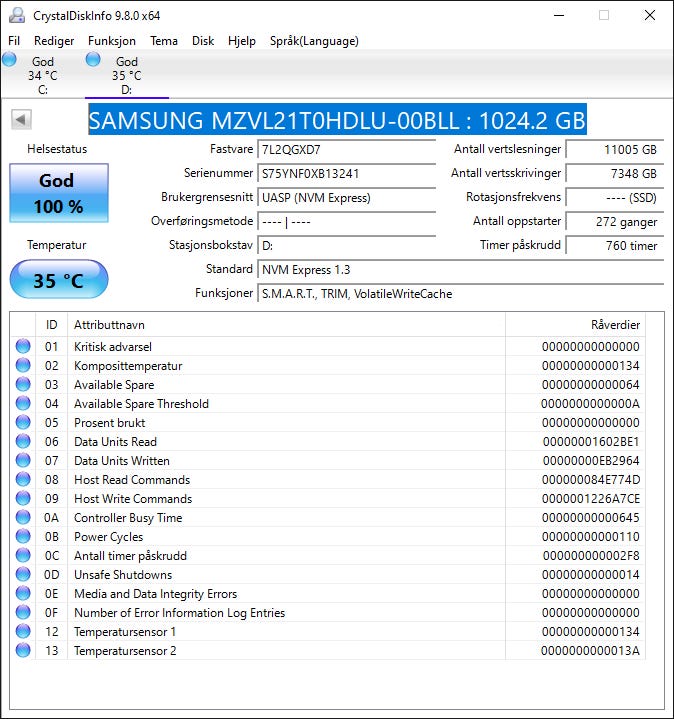Open the Funksjon menu

(x=112, y=41)
